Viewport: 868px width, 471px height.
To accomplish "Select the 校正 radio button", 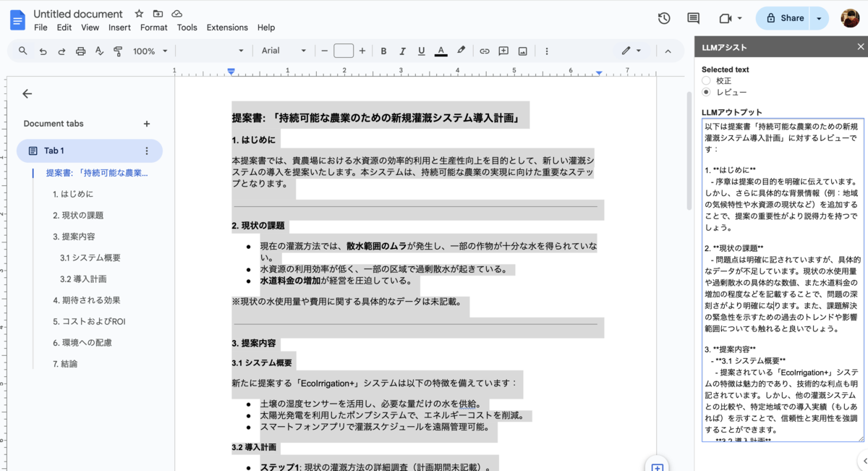I will (x=706, y=81).
